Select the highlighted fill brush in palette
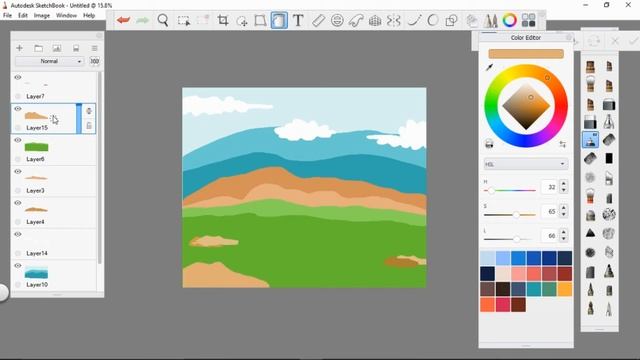The width and height of the screenshot is (640, 360). tap(590, 140)
